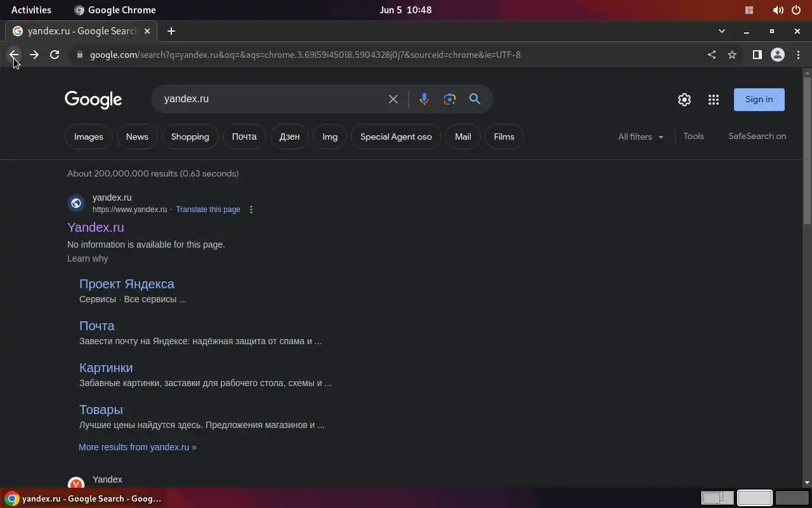812x508 pixels.
Task: Open Chrome three-dot menu
Action: click(798, 55)
